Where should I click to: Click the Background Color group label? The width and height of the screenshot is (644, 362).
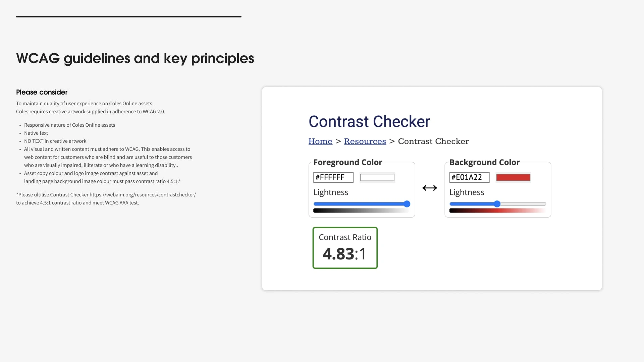(x=484, y=163)
